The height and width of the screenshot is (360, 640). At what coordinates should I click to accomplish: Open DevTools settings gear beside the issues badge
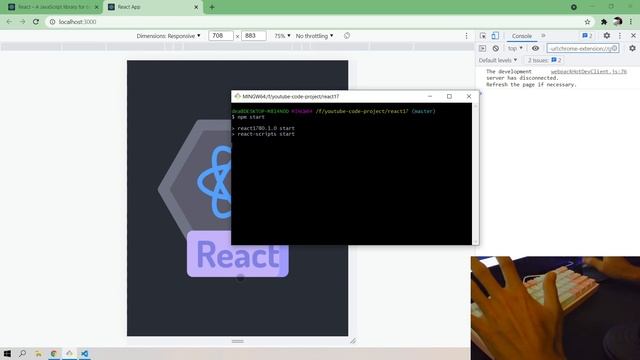point(607,36)
